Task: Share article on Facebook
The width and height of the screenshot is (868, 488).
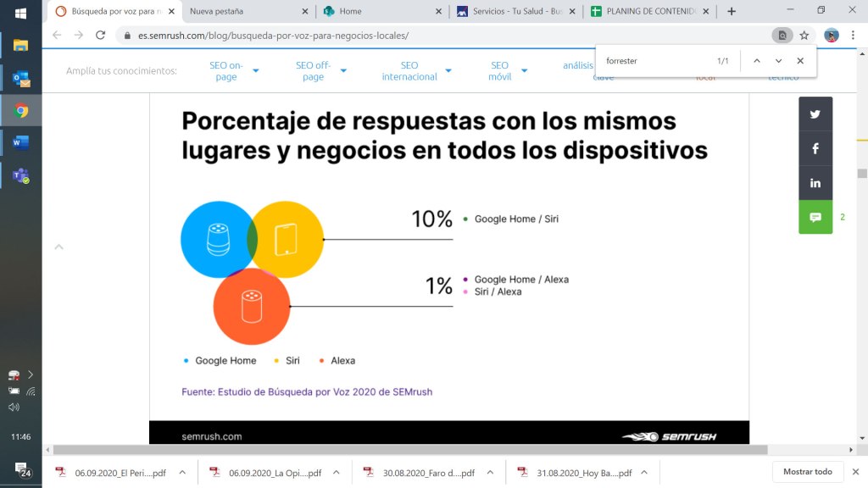Action: click(815, 148)
